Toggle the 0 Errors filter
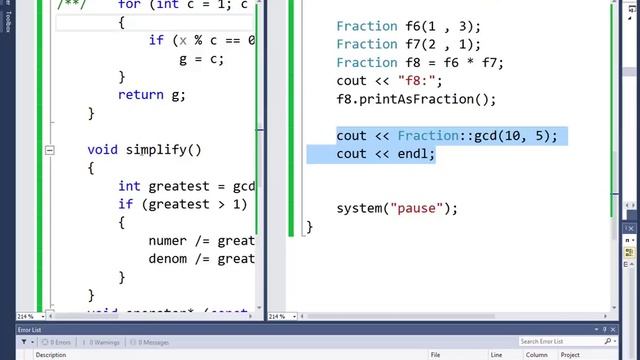640x360 pixels. tap(56, 342)
